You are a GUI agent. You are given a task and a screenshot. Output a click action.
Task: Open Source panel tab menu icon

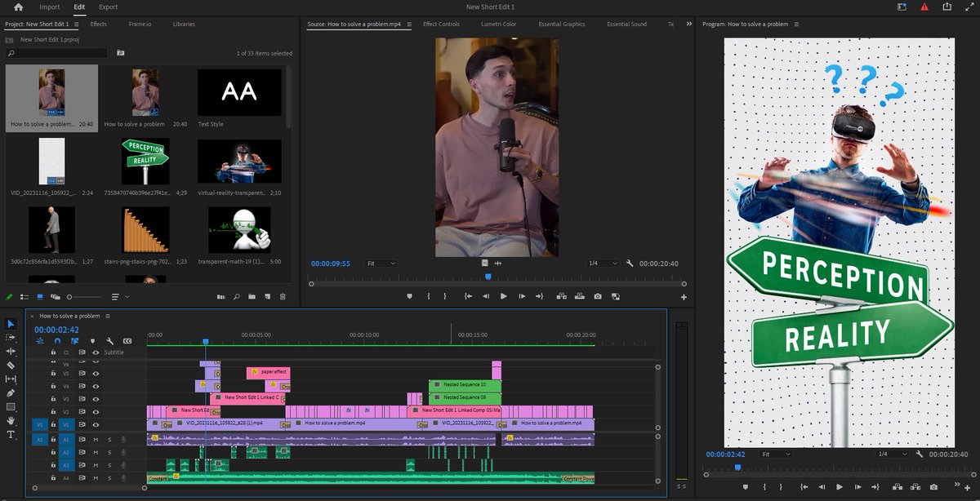[x=409, y=24]
